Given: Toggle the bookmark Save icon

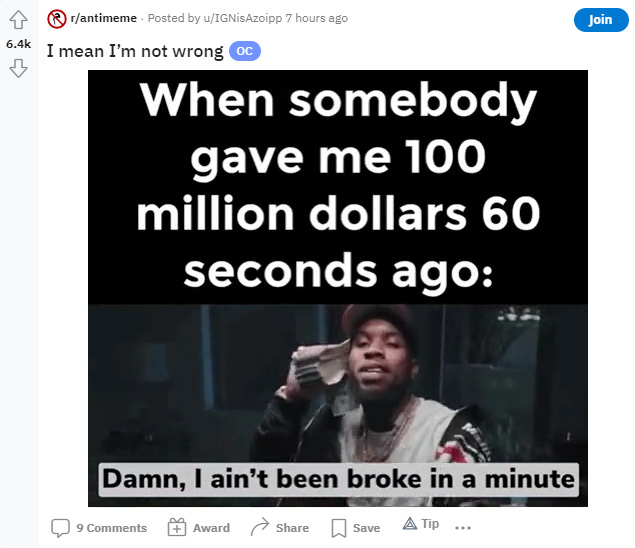Looking at the screenshot, I should click(x=339, y=528).
